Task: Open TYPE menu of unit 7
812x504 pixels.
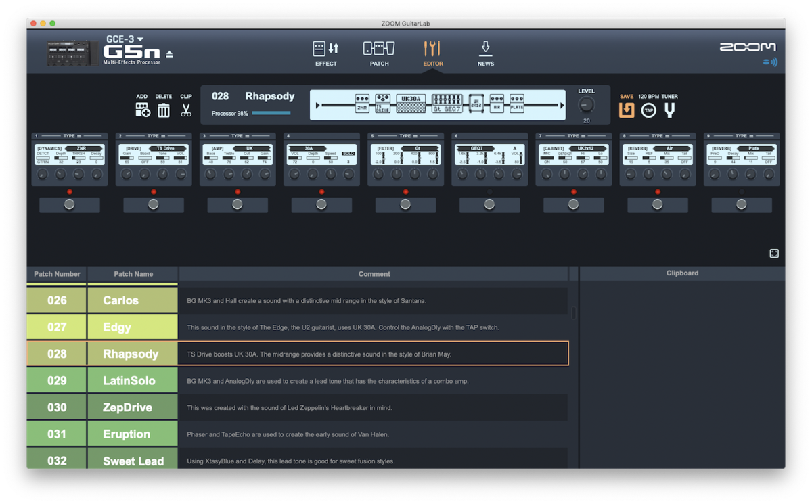Action: (575, 136)
